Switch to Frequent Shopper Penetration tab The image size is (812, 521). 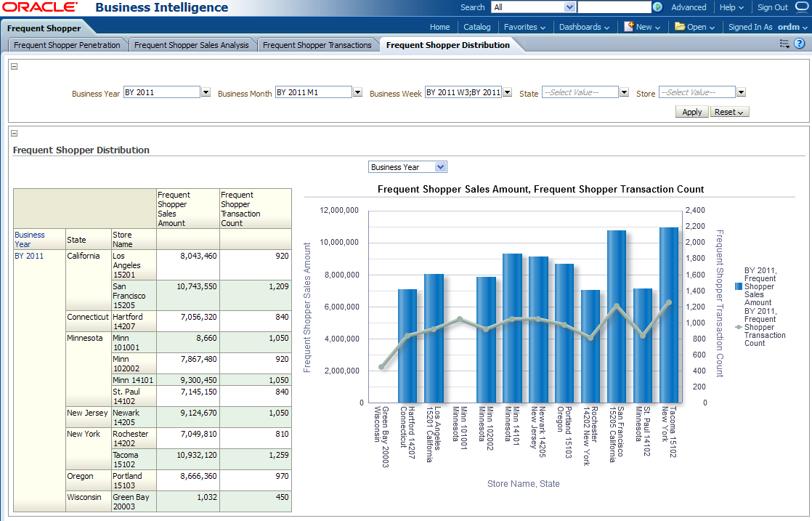67,45
